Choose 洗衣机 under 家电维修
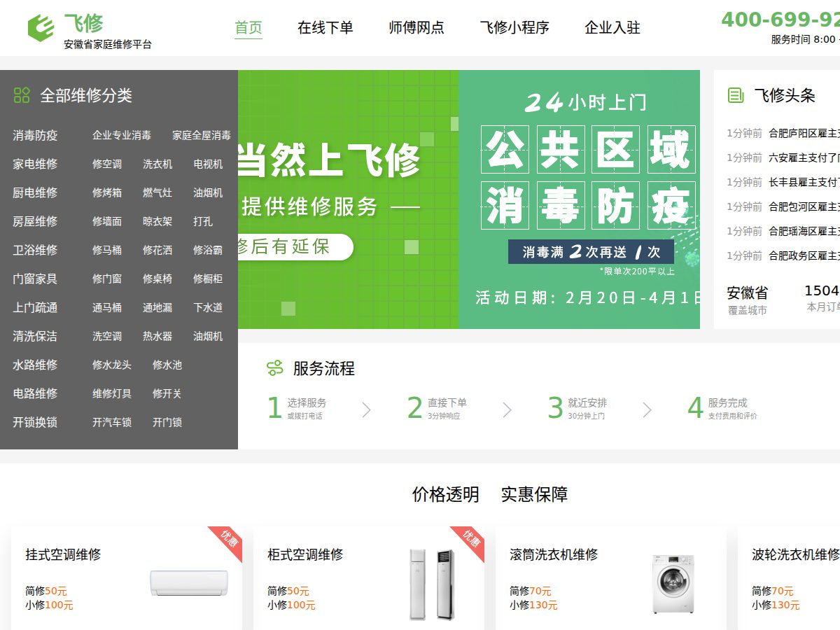The image size is (840, 630). (x=157, y=164)
